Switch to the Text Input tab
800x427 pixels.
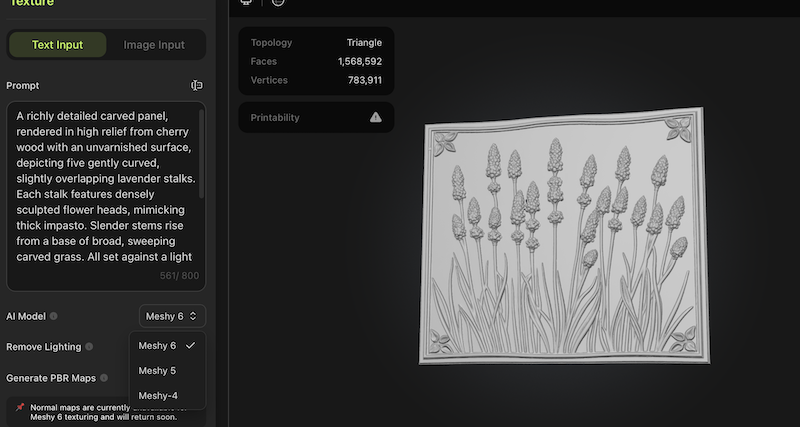pyautogui.click(x=57, y=45)
